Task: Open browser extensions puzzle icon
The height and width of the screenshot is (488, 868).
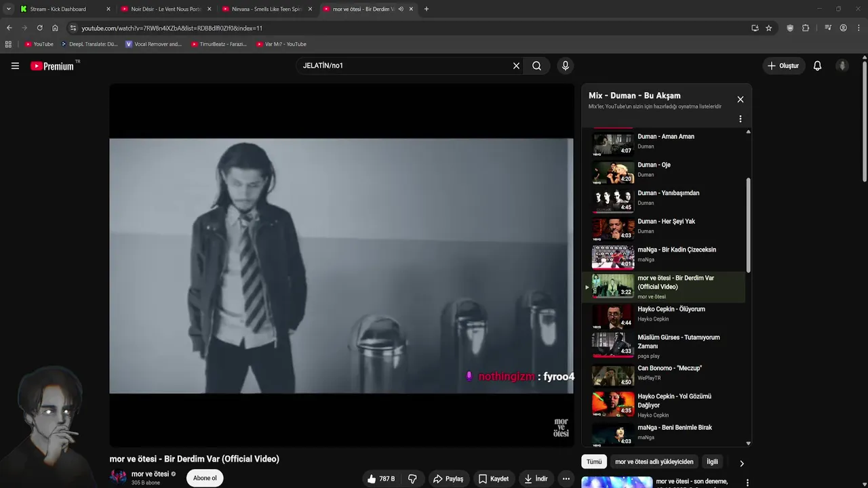Action: (x=806, y=28)
